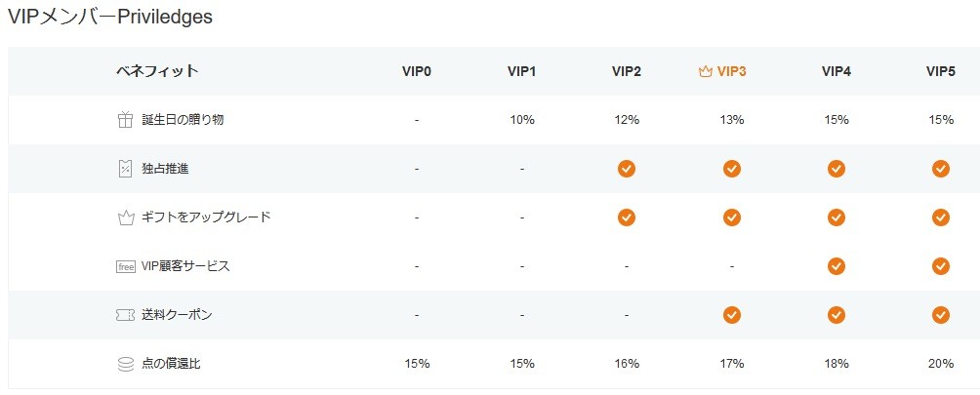Click VIP5 checkmark in 送料クーポン row

tap(941, 315)
